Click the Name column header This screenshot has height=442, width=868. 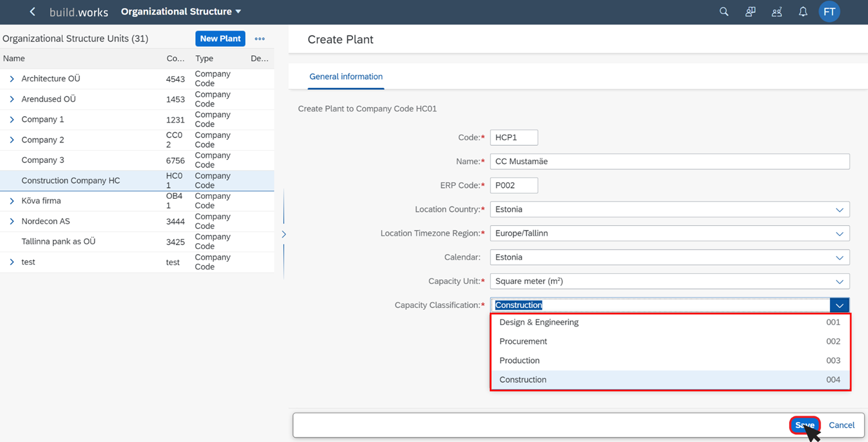(14, 58)
